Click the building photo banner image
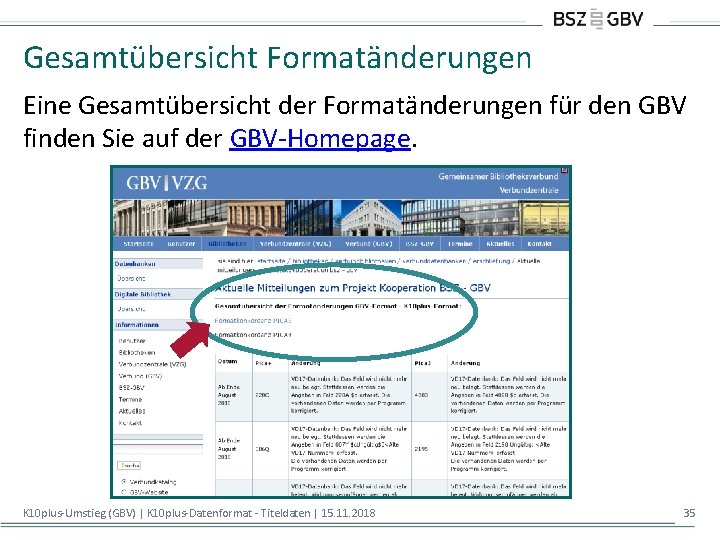 [x=341, y=218]
